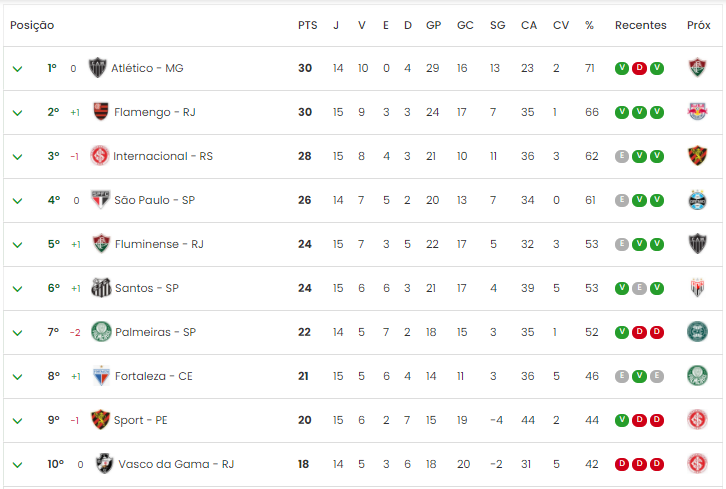
Task: Click the São Paulo club badge
Action: point(100,200)
